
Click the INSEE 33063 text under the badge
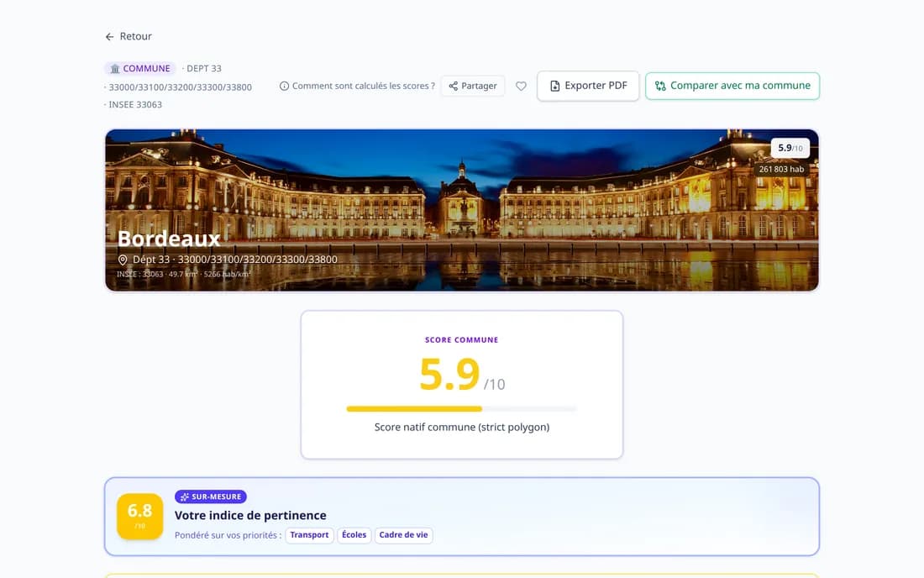point(135,105)
